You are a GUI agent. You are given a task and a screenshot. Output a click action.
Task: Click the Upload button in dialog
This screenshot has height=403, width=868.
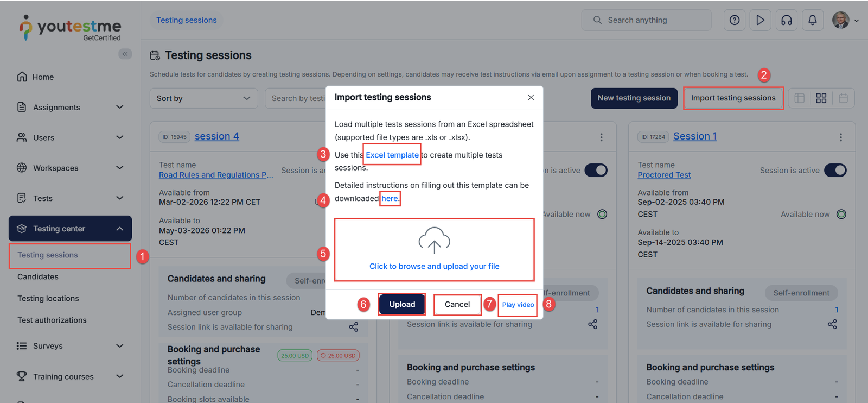[402, 305]
